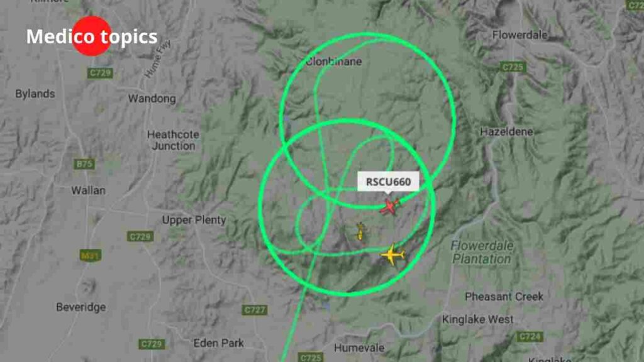
Task: Select the Hazeldene place name
Action: [506, 132]
